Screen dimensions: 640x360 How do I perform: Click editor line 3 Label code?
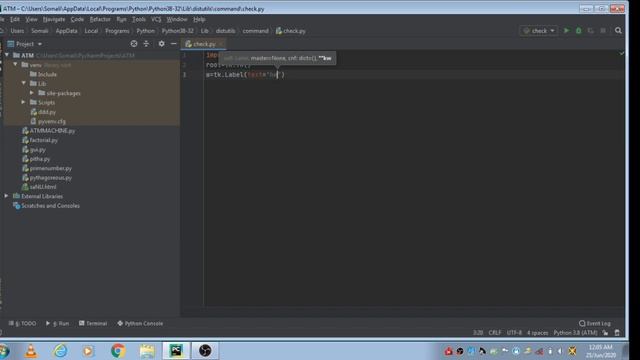coord(245,75)
